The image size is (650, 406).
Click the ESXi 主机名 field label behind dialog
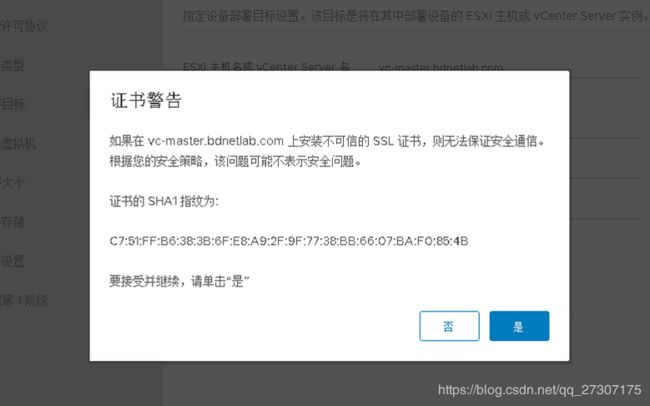[x=266, y=67]
